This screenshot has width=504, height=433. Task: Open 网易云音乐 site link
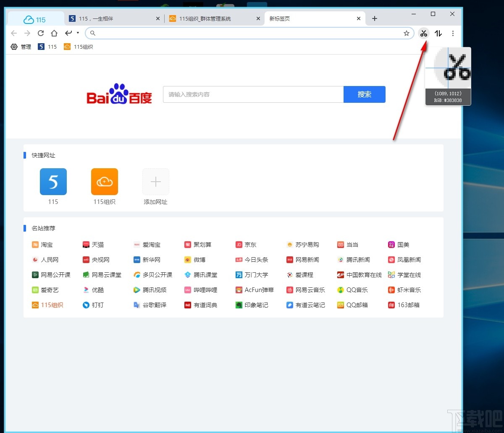pyautogui.click(x=306, y=290)
